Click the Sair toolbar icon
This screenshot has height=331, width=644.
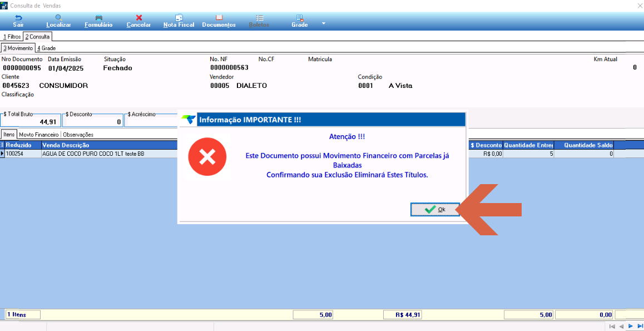(18, 21)
